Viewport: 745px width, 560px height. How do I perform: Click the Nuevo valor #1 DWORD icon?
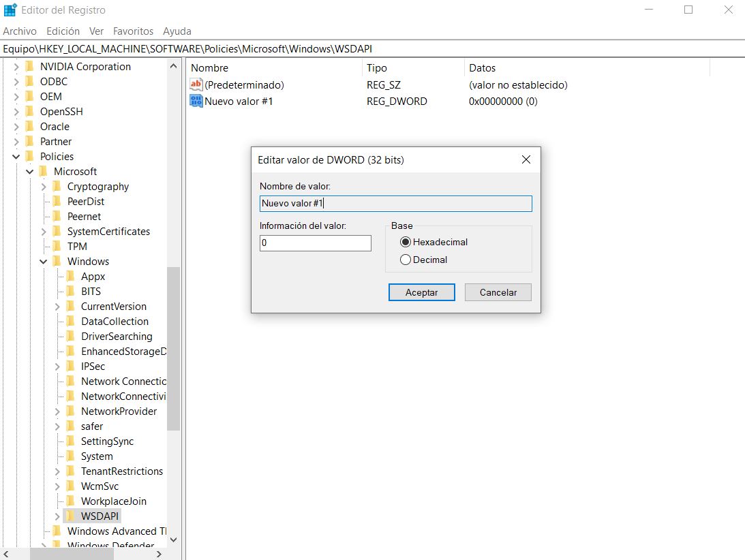point(196,102)
